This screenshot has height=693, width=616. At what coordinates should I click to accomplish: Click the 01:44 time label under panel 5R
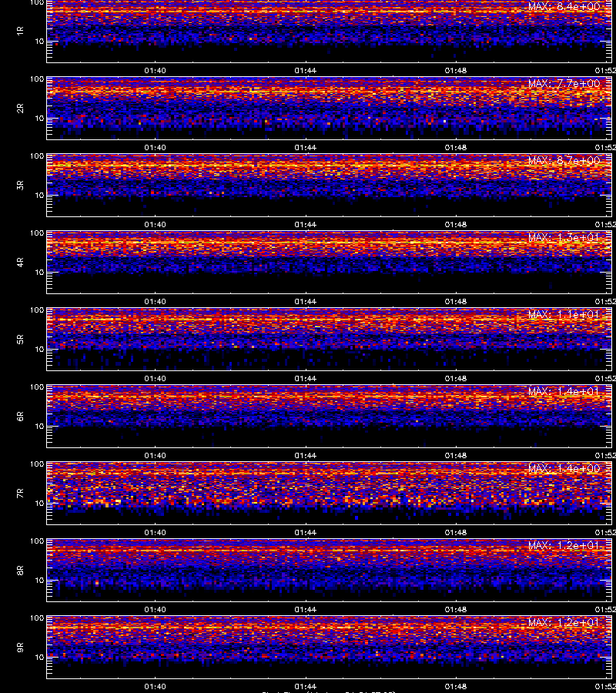point(306,378)
